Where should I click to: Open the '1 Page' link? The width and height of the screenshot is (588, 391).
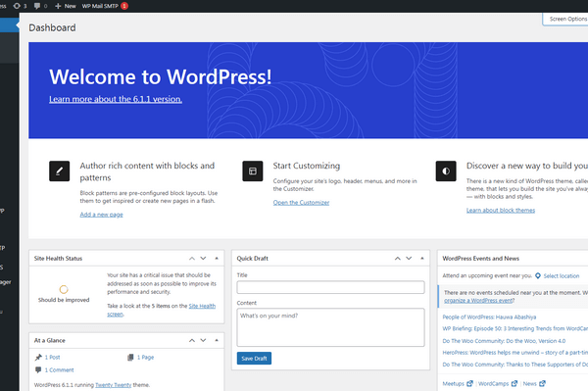coord(145,358)
